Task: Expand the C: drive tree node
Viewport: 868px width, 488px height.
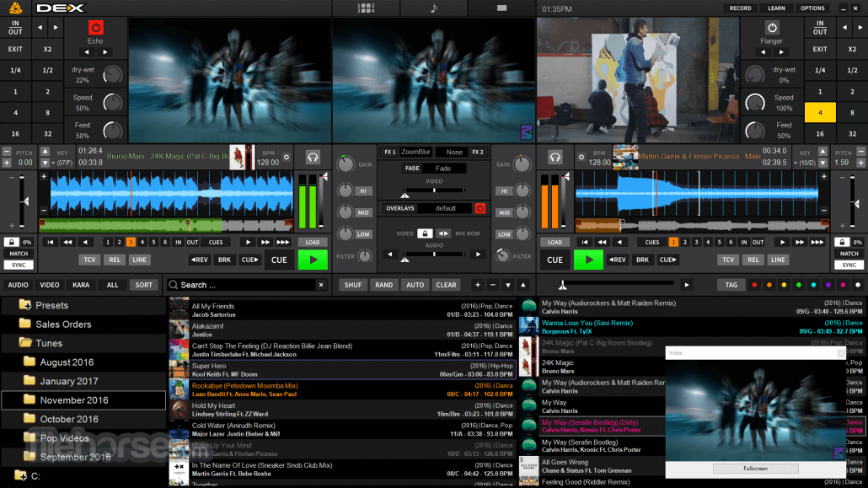Action: (20, 476)
